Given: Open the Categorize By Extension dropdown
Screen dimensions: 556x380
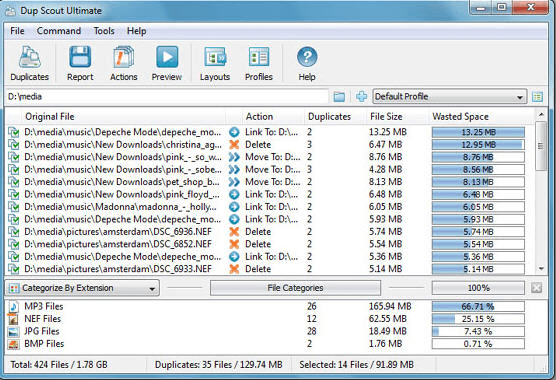Looking at the screenshot, I should coord(82,288).
